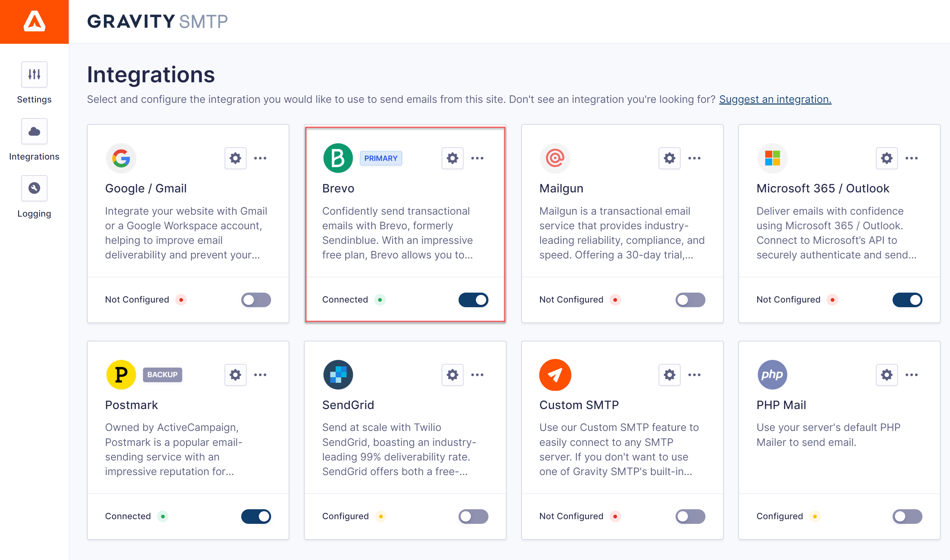The image size is (950, 560).
Task: Click the Custom SMTP paper plane icon
Action: coord(555,375)
